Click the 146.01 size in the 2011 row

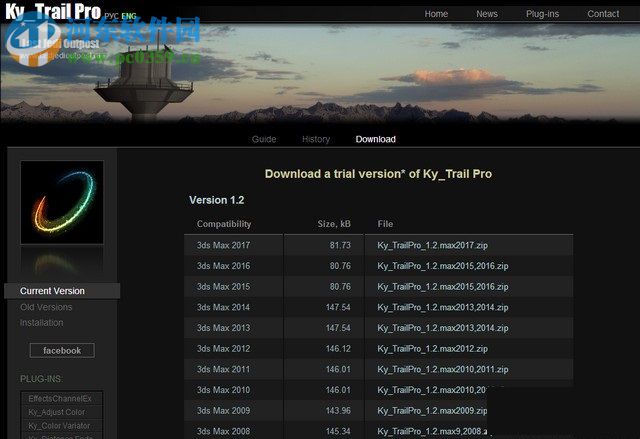click(338, 370)
